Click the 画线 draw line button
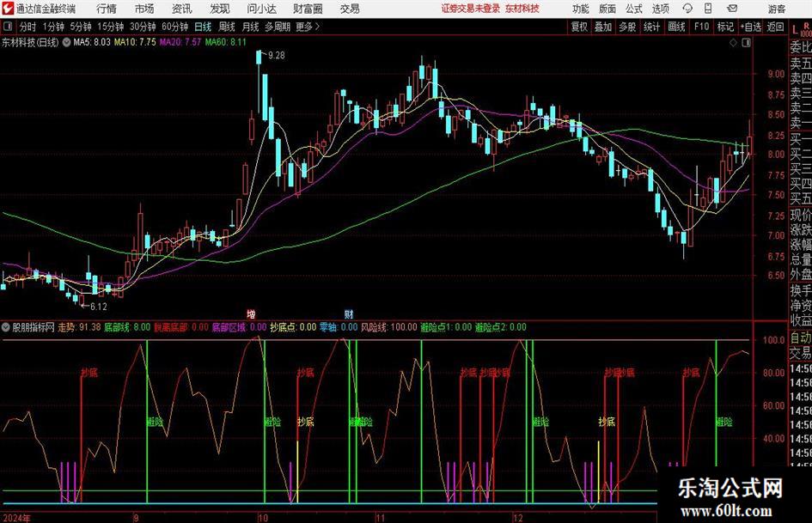 pyautogui.click(x=676, y=27)
